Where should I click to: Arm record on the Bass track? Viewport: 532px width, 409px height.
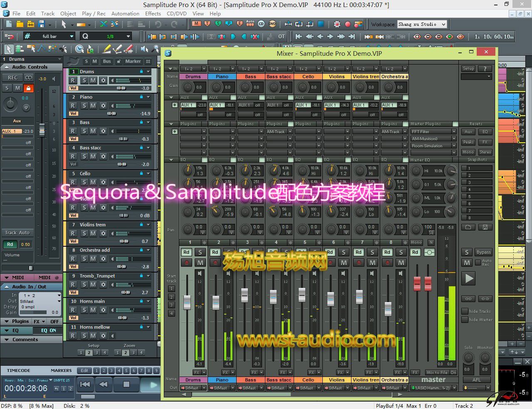pos(73,131)
